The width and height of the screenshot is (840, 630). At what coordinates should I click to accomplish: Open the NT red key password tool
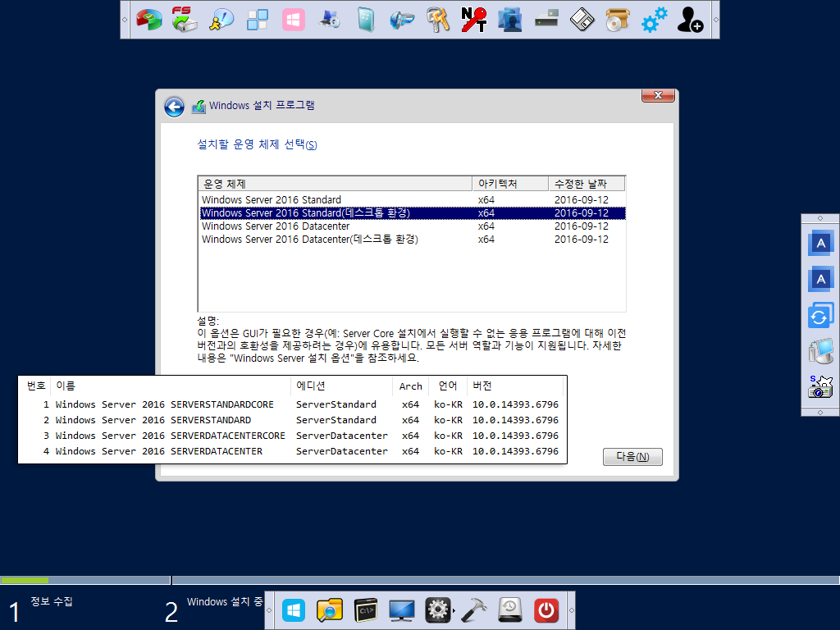(474, 20)
